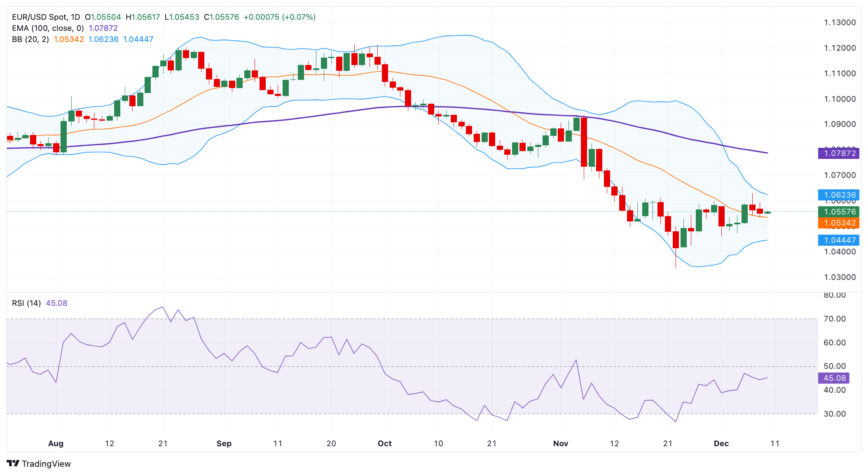The image size is (868, 475).
Task: Select the closing price value C1.05576 in legend
Action: tap(220, 17)
